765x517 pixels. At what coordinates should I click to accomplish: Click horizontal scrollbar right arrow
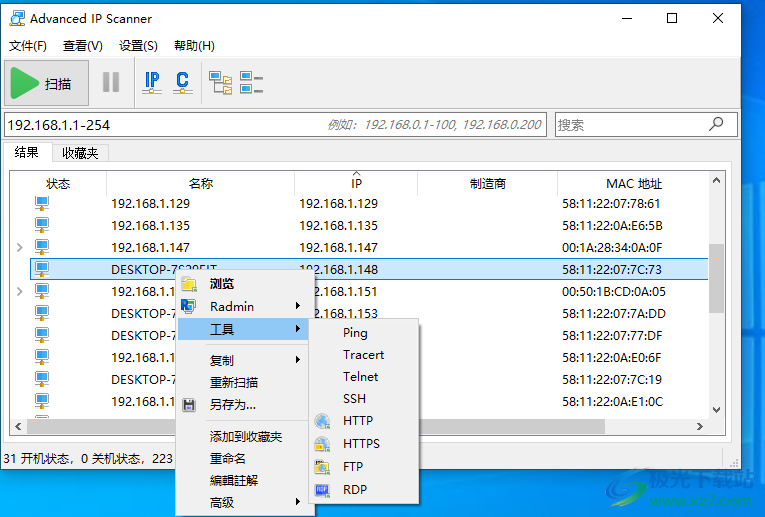pyautogui.click(x=700, y=426)
